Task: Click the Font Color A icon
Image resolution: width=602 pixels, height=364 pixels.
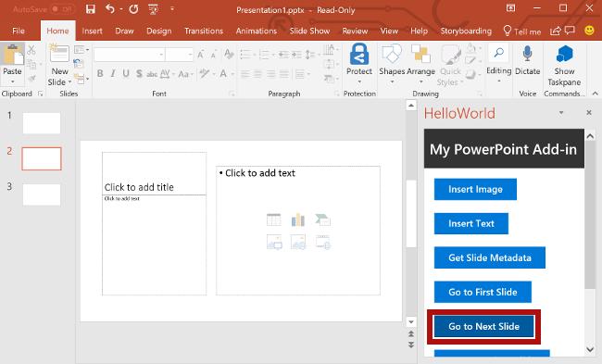Action: pos(223,73)
